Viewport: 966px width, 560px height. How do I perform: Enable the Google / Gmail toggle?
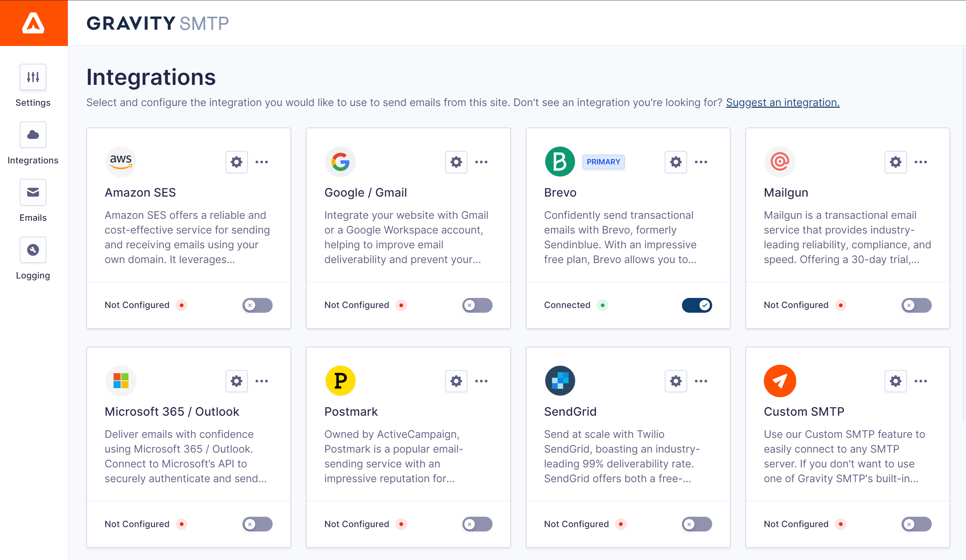(477, 305)
